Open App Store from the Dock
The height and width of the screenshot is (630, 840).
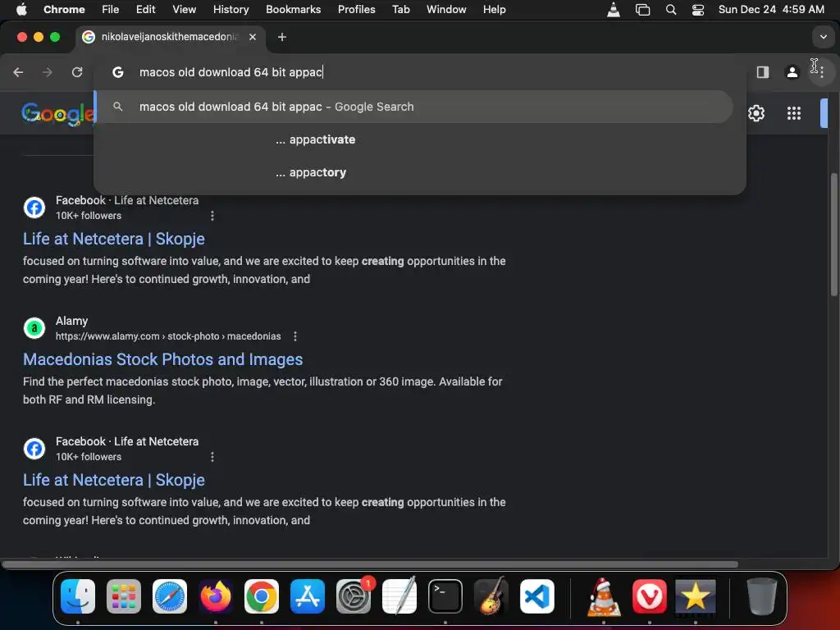coord(308,596)
